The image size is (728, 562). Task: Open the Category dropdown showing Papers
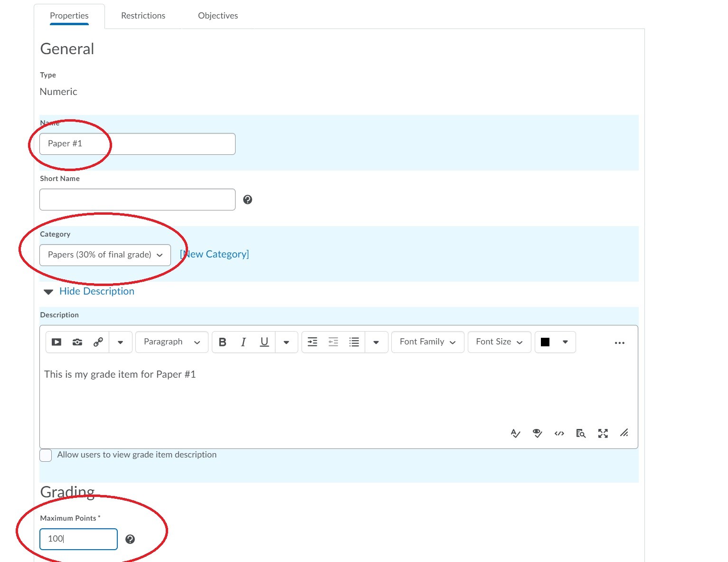click(x=105, y=255)
